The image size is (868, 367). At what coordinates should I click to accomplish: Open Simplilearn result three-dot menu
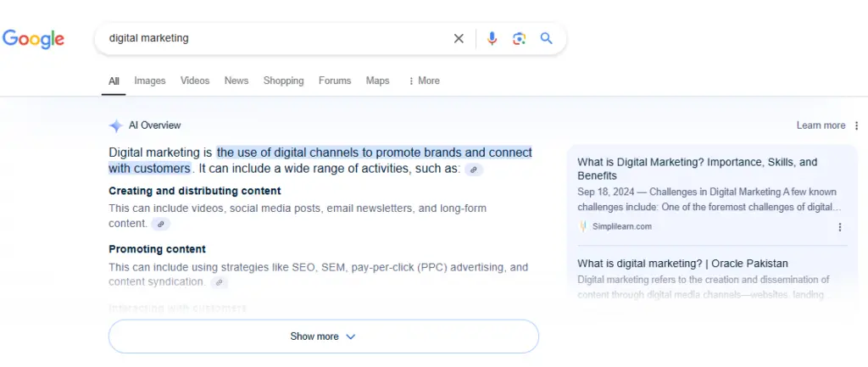click(840, 227)
